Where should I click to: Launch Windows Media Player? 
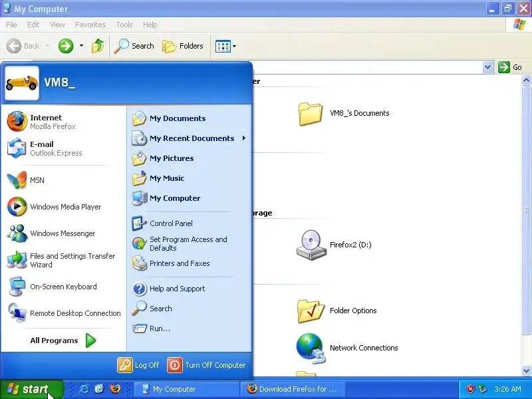point(63,207)
